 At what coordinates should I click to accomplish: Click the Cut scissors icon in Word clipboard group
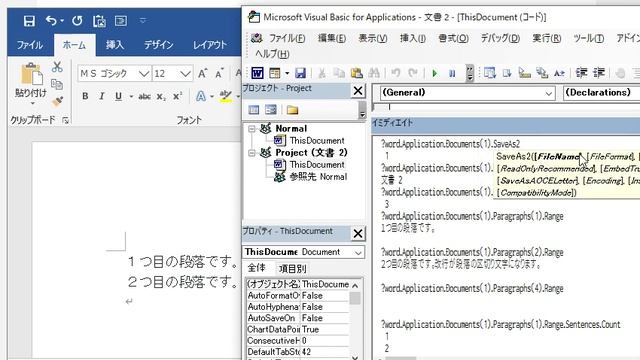(57, 67)
